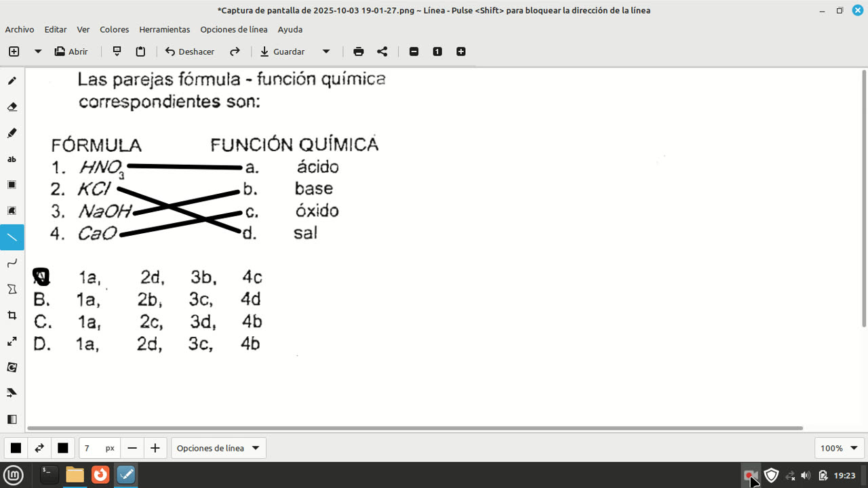Open the Ver menu
Image resolution: width=868 pixels, height=488 pixels.
(83, 29)
